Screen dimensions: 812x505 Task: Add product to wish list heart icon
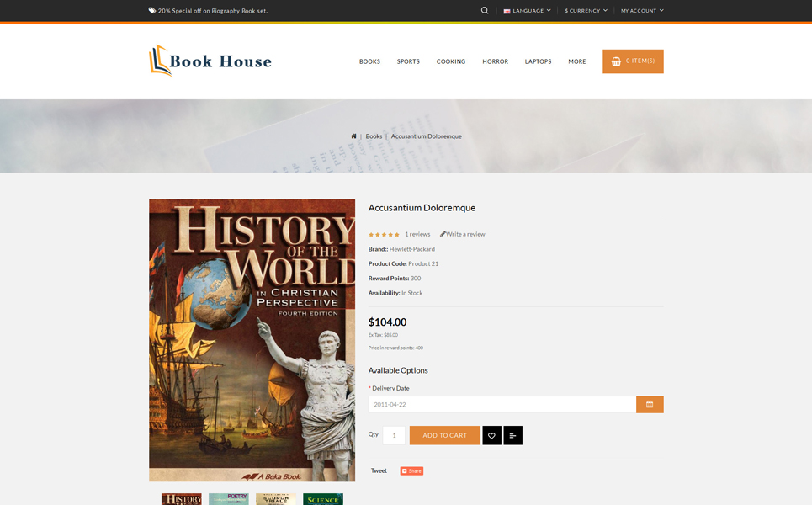pyautogui.click(x=491, y=436)
